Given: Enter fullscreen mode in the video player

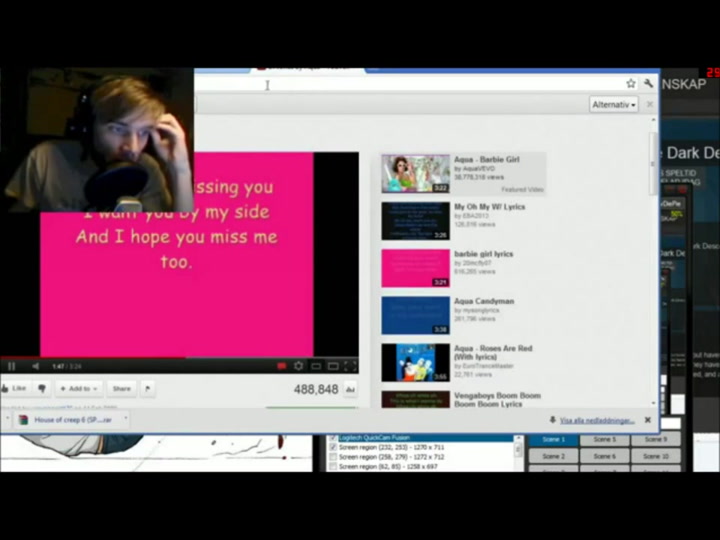Looking at the screenshot, I should point(350,366).
